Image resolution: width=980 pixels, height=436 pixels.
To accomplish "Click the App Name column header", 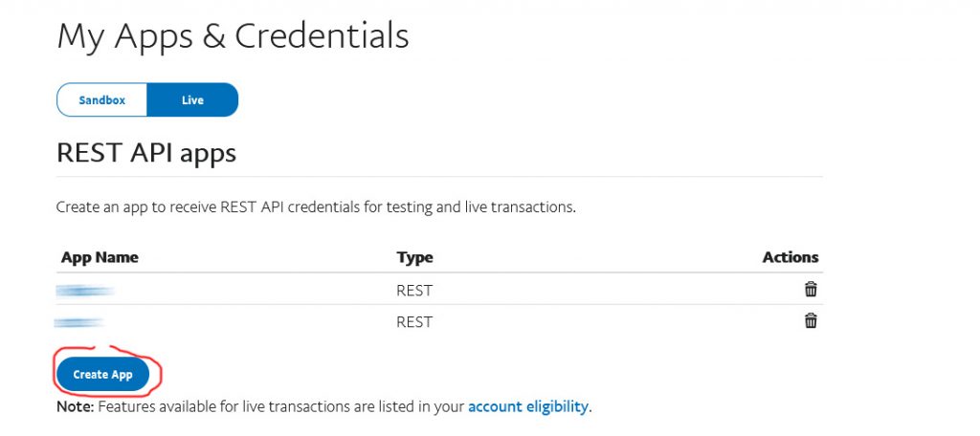I will coord(100,257).
